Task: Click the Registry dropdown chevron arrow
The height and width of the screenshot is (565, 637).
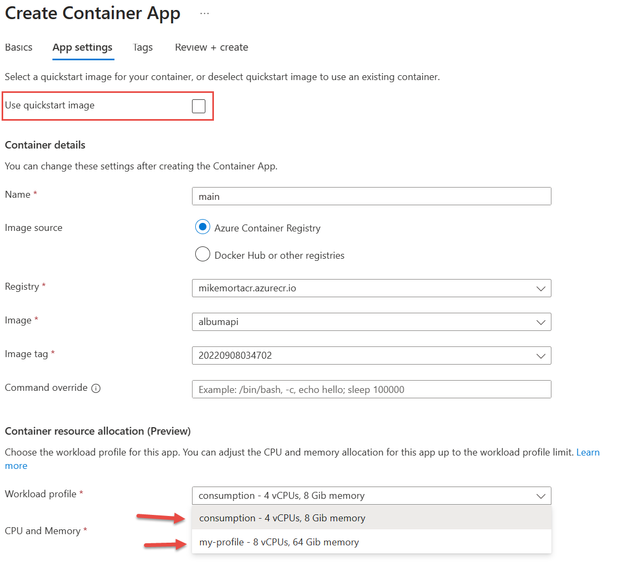Action: [540, 289]
